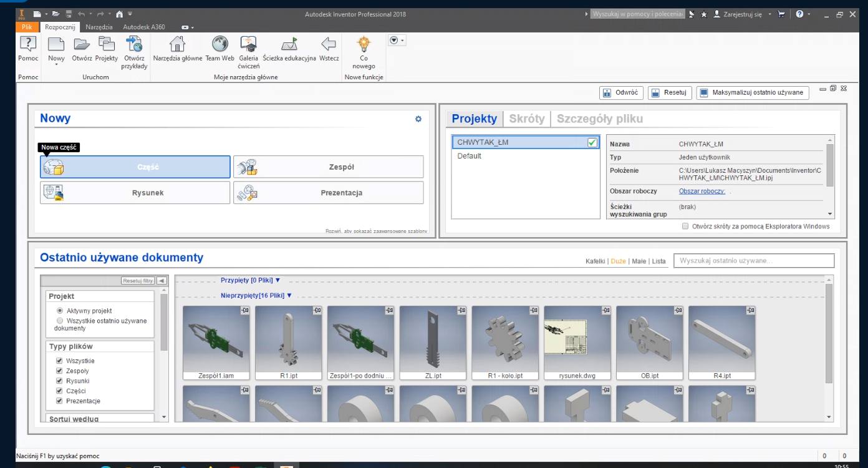The height and width of the screenshot is (468, 868).
Task: Click the Obszar roboczy link
Action: 702,191
